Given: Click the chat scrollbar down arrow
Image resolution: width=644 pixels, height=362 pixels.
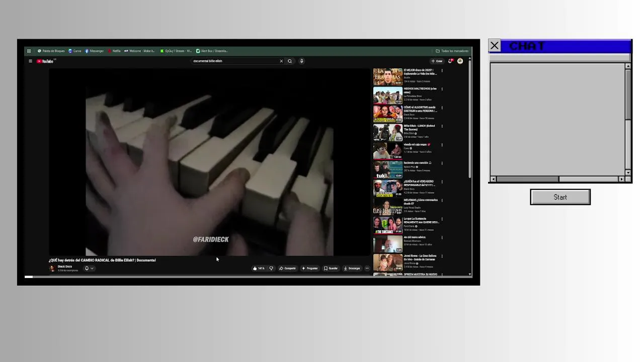Looking at the screenshot, I should tap(628, 172).
